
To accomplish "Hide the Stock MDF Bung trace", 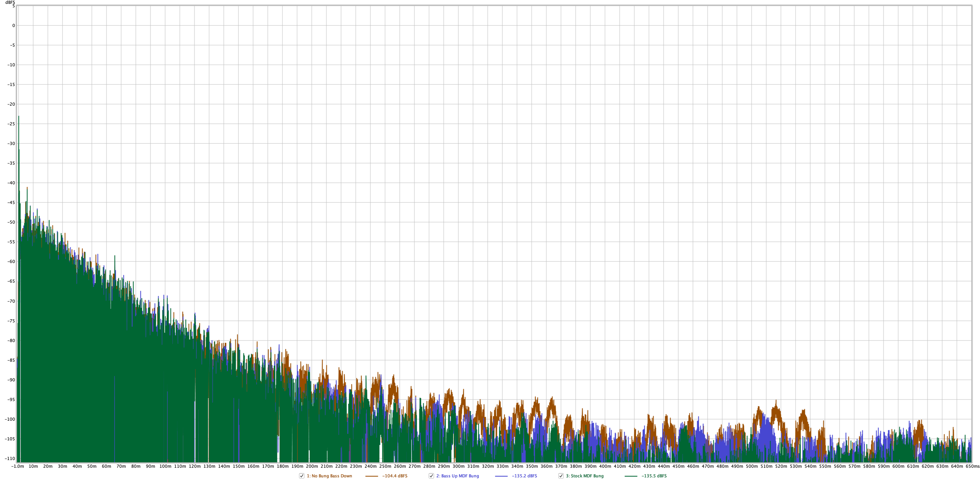I will click(561, 476).
